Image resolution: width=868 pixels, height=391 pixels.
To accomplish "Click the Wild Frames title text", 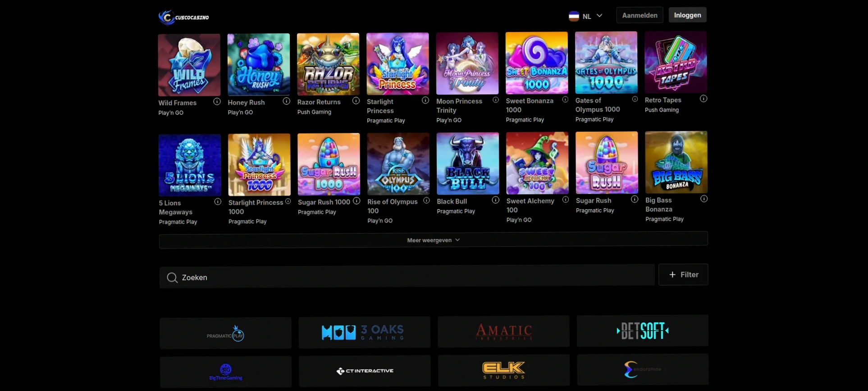I will [x=178, y=103].
